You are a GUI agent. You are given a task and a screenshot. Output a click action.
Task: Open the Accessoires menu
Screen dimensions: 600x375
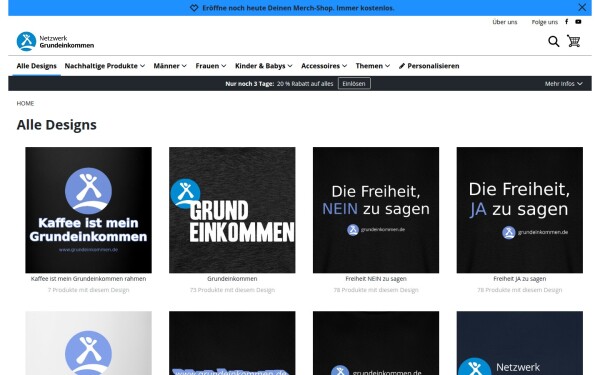tap(324, 66)
